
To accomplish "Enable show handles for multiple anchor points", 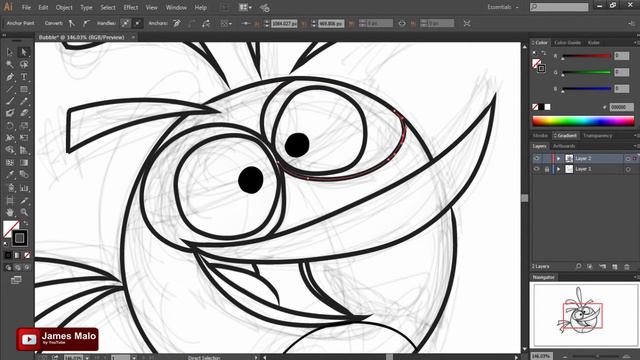I will (x=125, y=23).
